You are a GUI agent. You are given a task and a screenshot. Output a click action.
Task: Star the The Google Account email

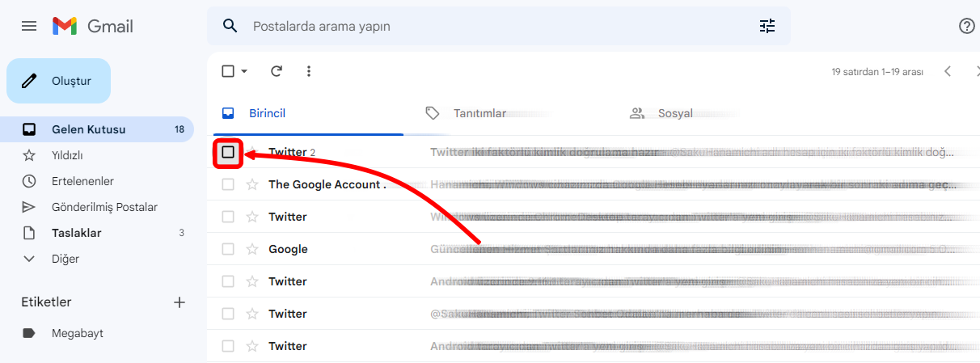[252, 184]
